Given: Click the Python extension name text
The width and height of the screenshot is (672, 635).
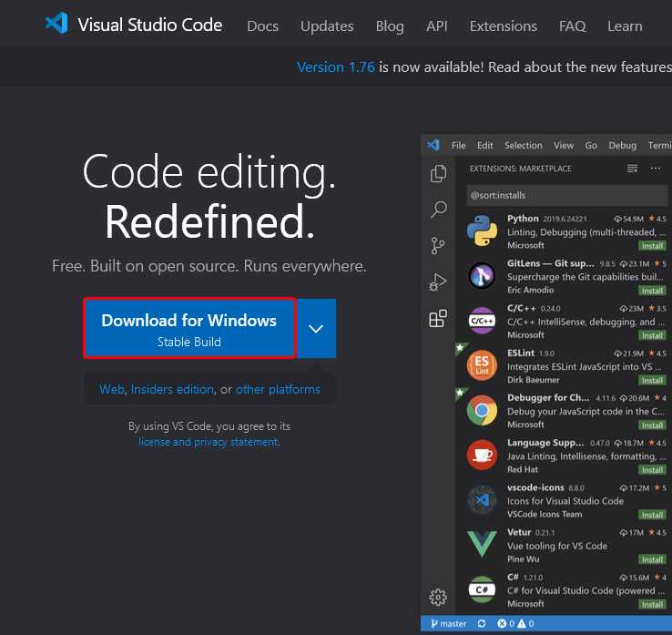Looking at the screenshot, I should (523, 219).
